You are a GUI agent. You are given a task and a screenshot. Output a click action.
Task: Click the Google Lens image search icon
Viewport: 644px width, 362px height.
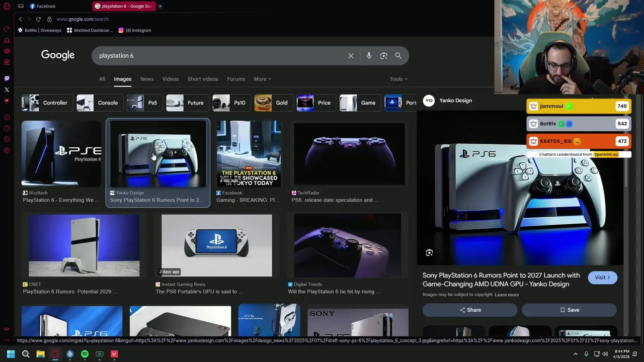[384, 56]
